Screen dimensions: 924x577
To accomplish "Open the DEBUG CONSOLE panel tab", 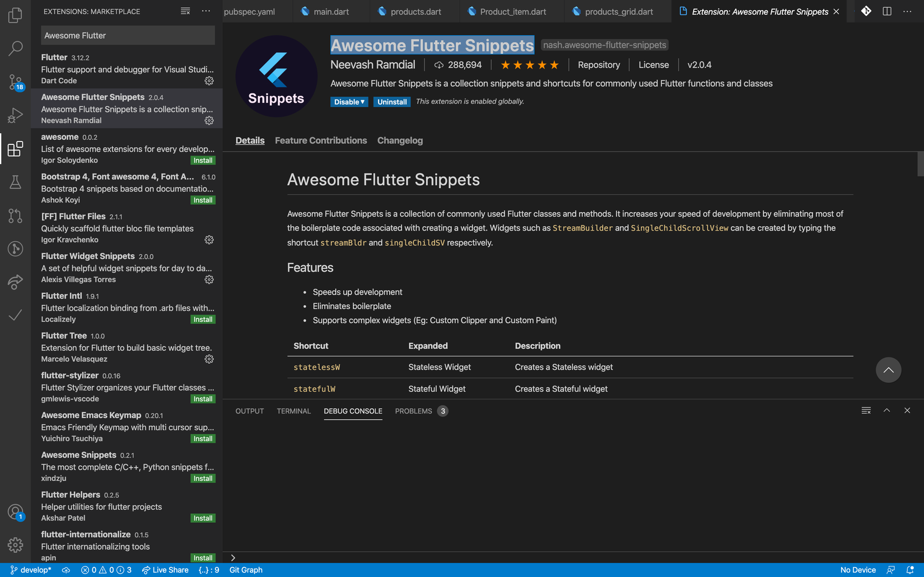I will [x=353, y=411].
